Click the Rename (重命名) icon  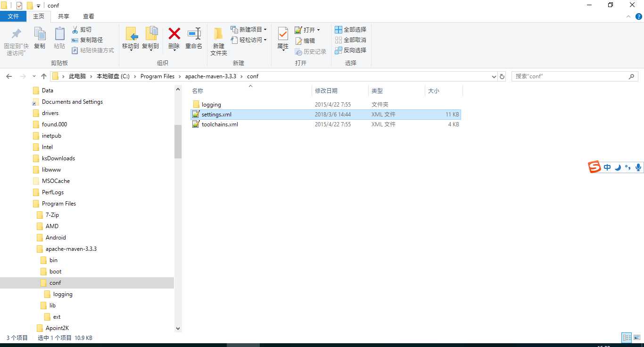coord(194,33)
